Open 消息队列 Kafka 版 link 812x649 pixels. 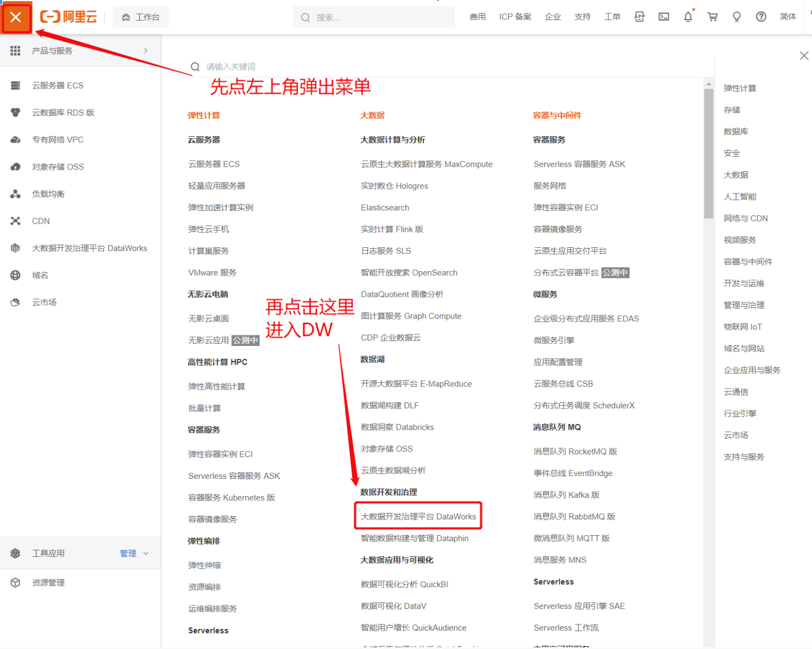coord(566,495)
